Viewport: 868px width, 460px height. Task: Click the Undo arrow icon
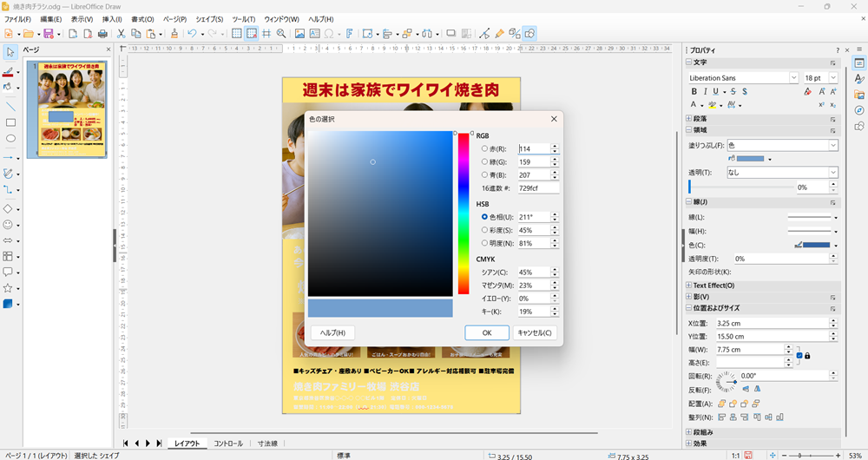pos(192,34)
